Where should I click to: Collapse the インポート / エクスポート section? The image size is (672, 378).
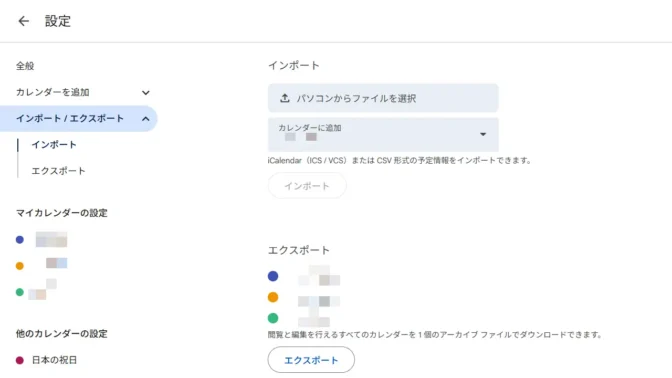(x=79, y=118)
